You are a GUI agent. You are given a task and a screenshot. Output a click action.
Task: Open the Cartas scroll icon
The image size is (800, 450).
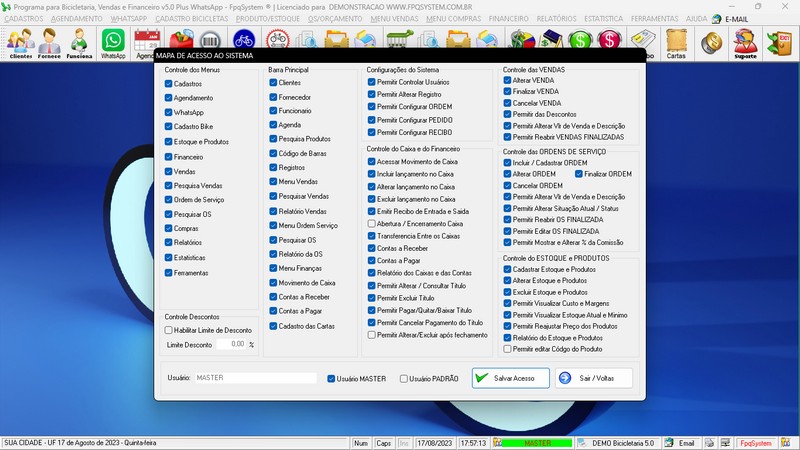(676, 43)
